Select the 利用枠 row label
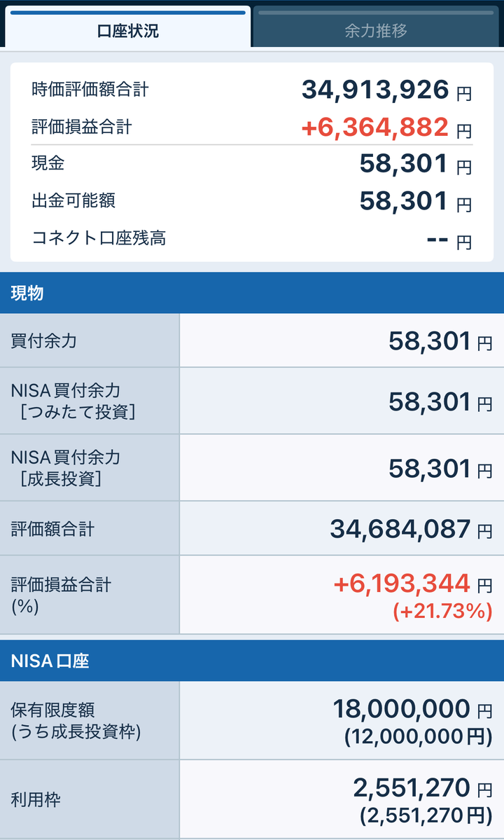Viewport: 504px width, 840px height. pyautogui.click(x=36, y=799)
